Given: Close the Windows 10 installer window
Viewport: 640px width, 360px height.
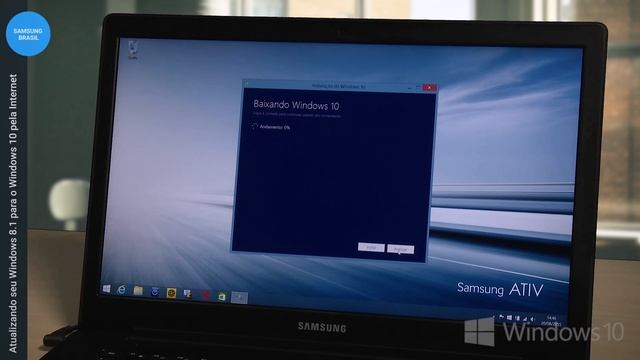Looking at the screenshot, I should click(x=429, y=87).
